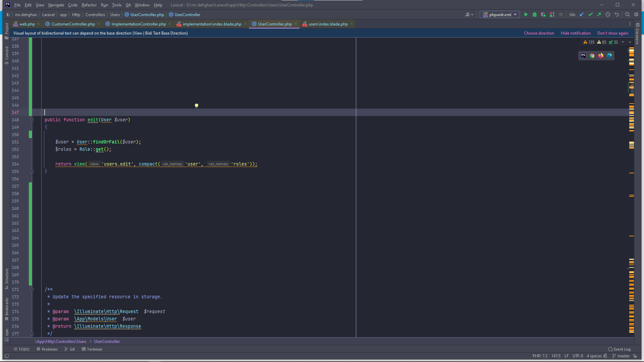Collapse fold at the closing brace line 155
The image size is (644, 362).
pyautogui.click(x=32, y=171)
